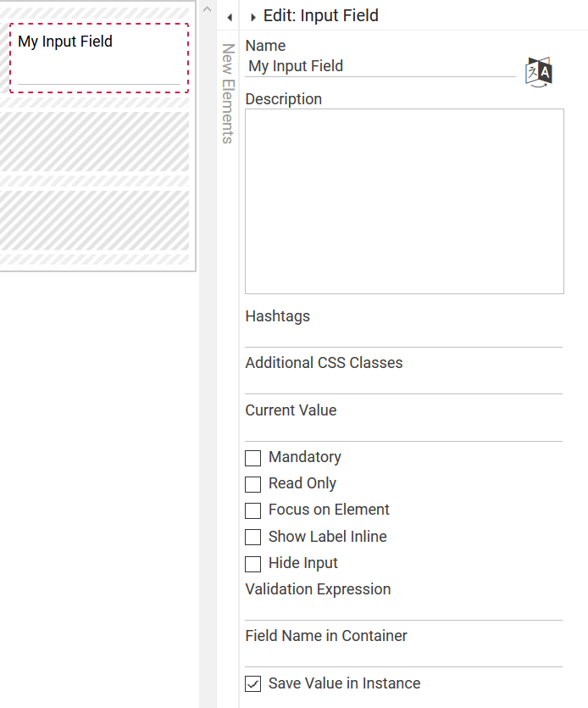
Task: Click the Current Value input
Action: [x=403, y=431]
